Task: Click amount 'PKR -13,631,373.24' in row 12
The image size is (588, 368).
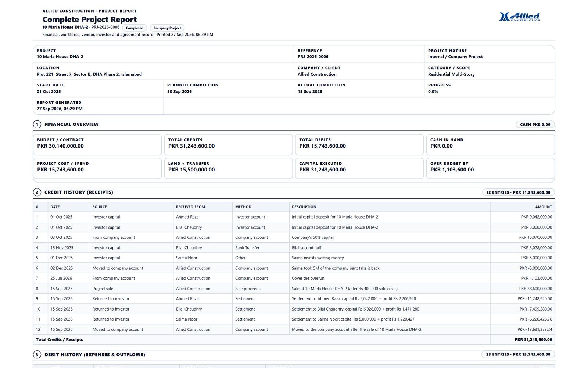Action: pyautogui.click(x=535, y=329)
